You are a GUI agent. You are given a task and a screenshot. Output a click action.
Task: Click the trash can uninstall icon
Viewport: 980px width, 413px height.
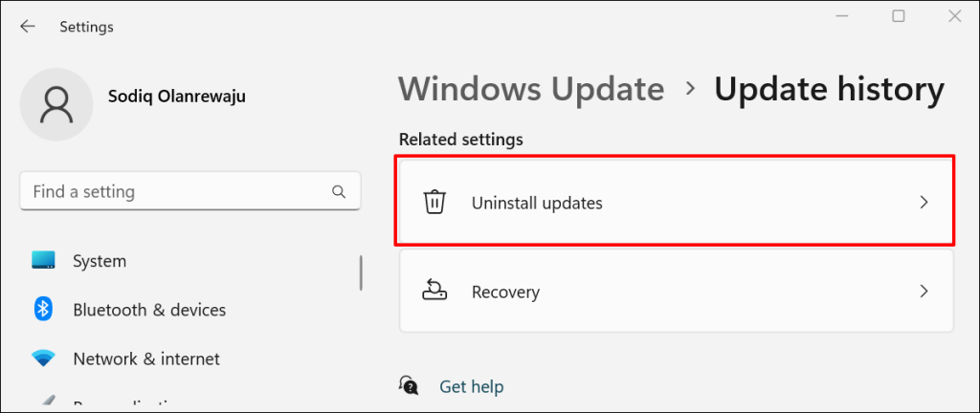434,203
